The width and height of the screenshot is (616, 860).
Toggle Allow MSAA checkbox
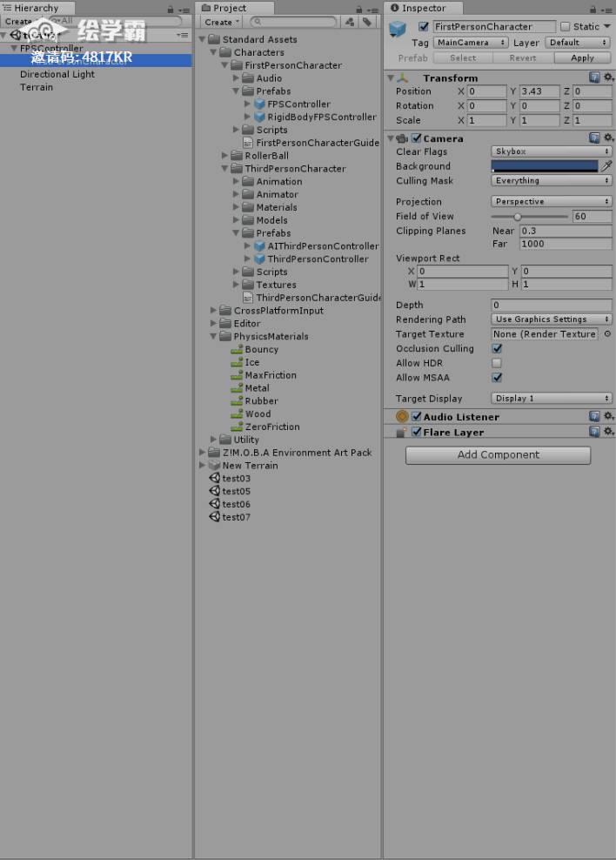(497, 378)
